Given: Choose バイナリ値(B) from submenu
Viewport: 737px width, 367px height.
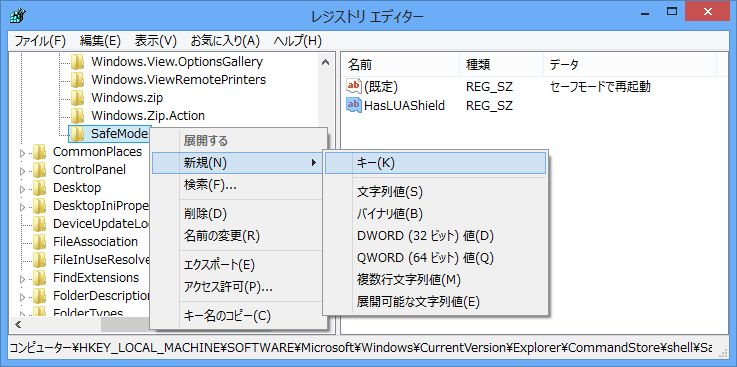Looking at the screenshot, I should (435, 214).
